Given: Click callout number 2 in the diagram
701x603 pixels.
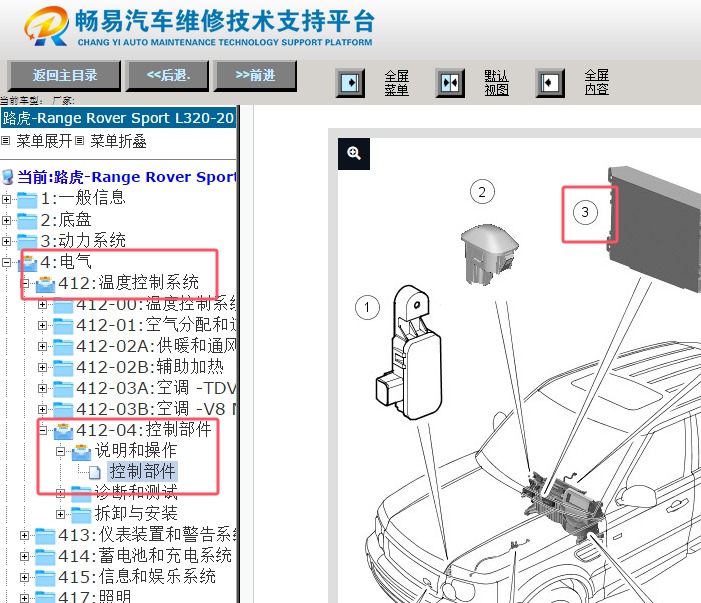Looking at the screenshot, I should [x=482, y=192].
